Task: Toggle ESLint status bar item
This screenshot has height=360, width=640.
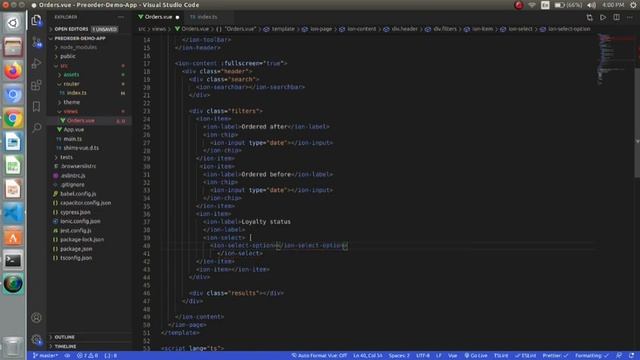Action: point(526,356)
